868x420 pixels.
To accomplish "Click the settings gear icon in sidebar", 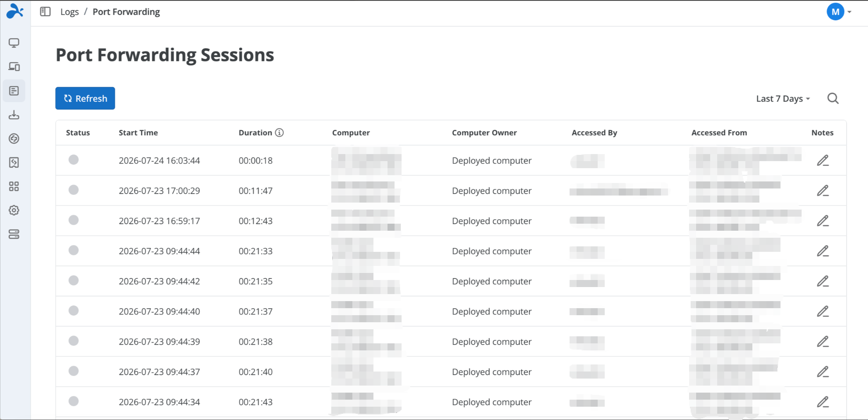I will point(14,210).
